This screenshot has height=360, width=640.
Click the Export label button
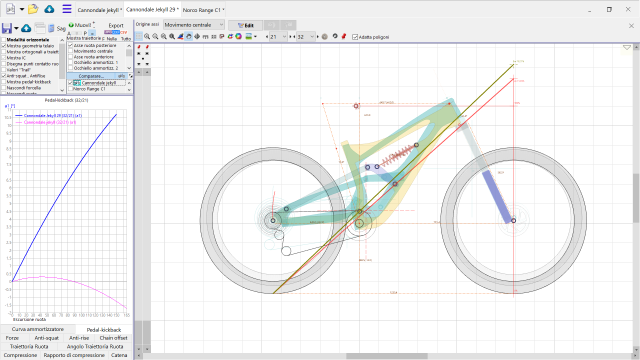(x=116, y=25)
